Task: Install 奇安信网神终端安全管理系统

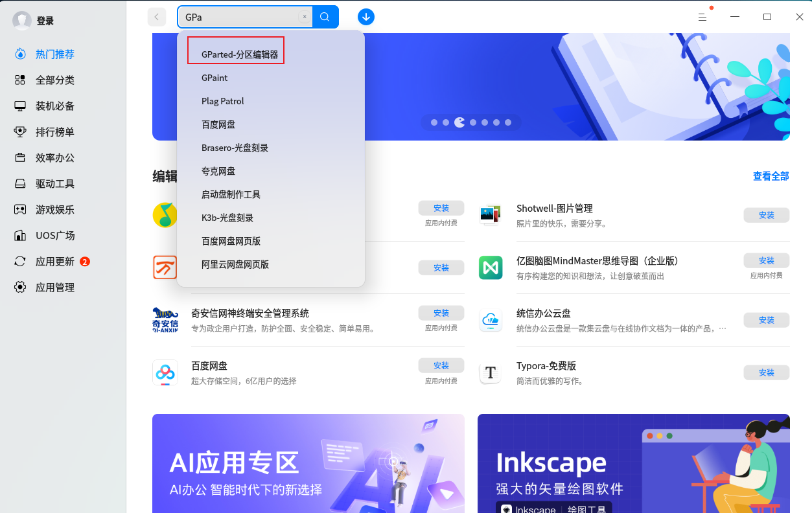Action: point(441,313)
